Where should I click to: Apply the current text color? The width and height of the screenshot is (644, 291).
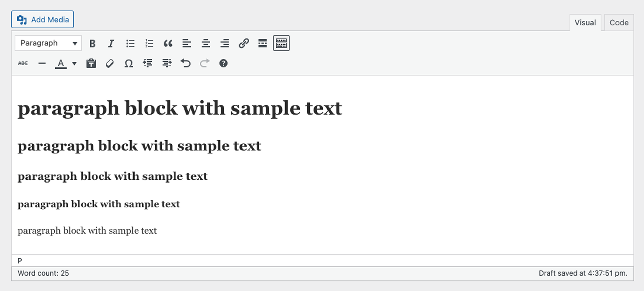[x=61, y=63]
